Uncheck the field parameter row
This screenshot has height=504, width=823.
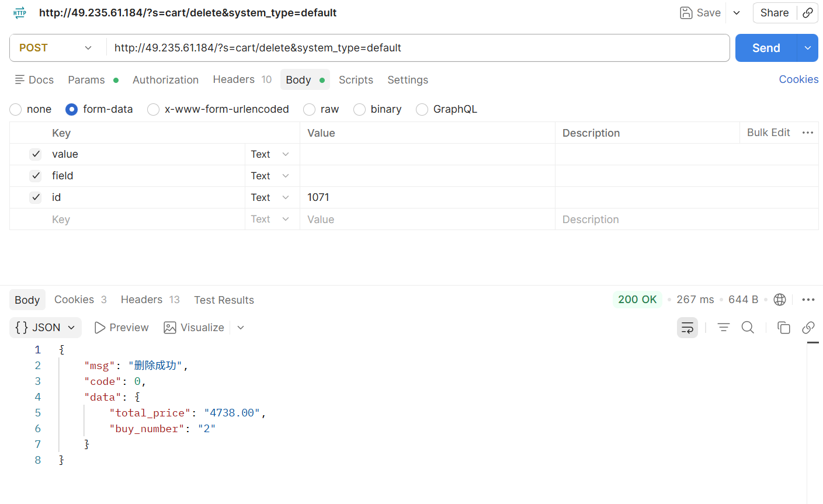(x=36, y=176)
